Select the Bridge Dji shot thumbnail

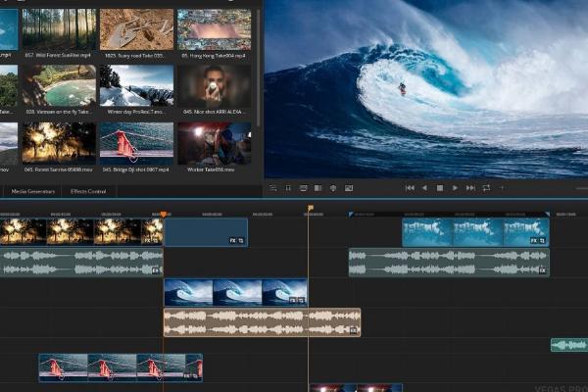coord(136,143)
